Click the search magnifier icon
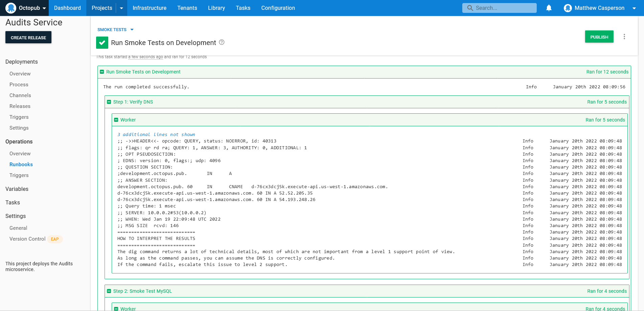The image size is (644, 311). pyautogui.click(x=470, y=8)
